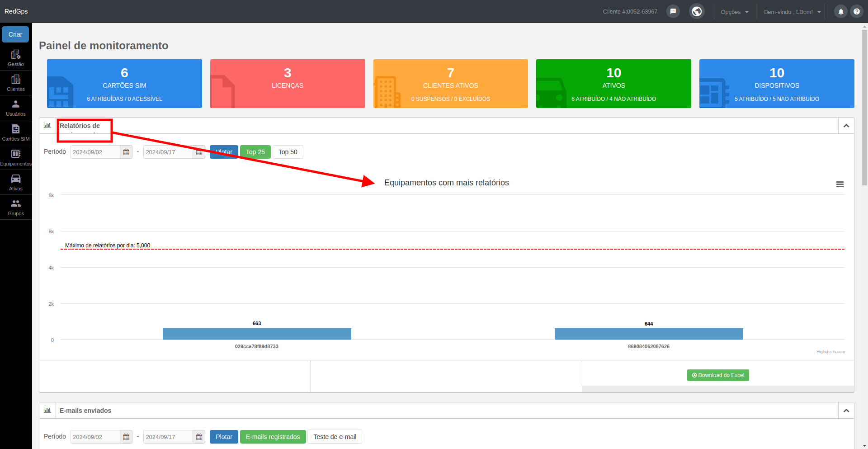The width and height of the screenshot is (868, 449).
Task: Open the Clientes sidebar section
Action: click(x=16, y=83)
